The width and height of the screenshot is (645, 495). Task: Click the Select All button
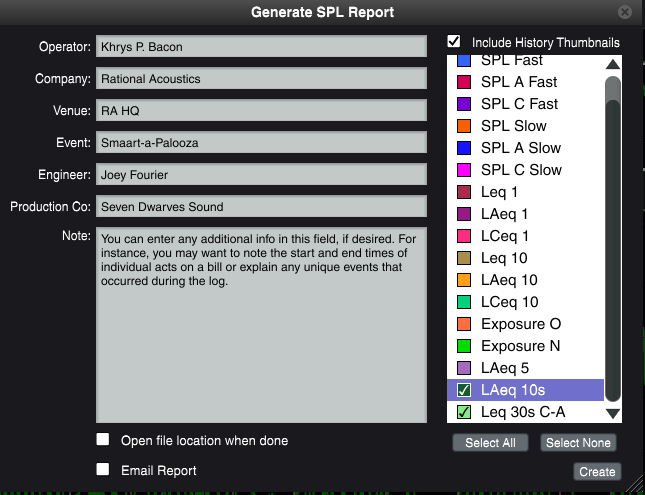click(x=490, y=443)
